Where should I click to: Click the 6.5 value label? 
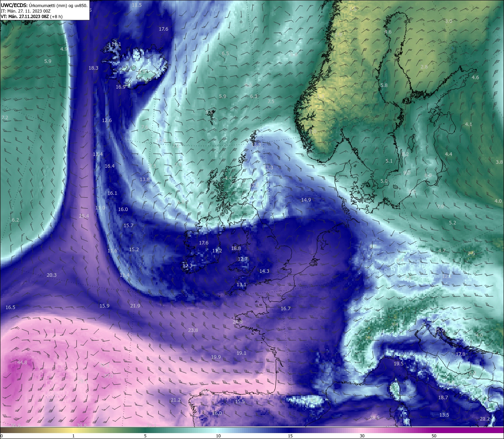coord(225,53)
